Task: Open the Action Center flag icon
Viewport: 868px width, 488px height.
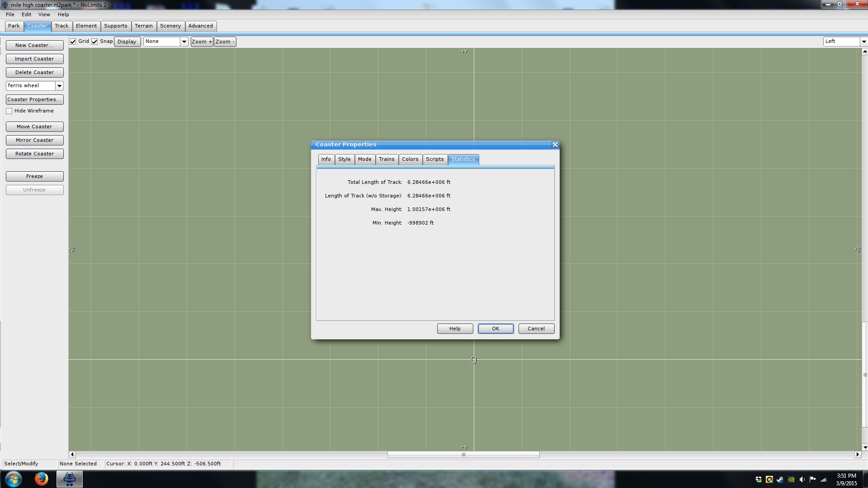Action: click(x=813, y=479)
